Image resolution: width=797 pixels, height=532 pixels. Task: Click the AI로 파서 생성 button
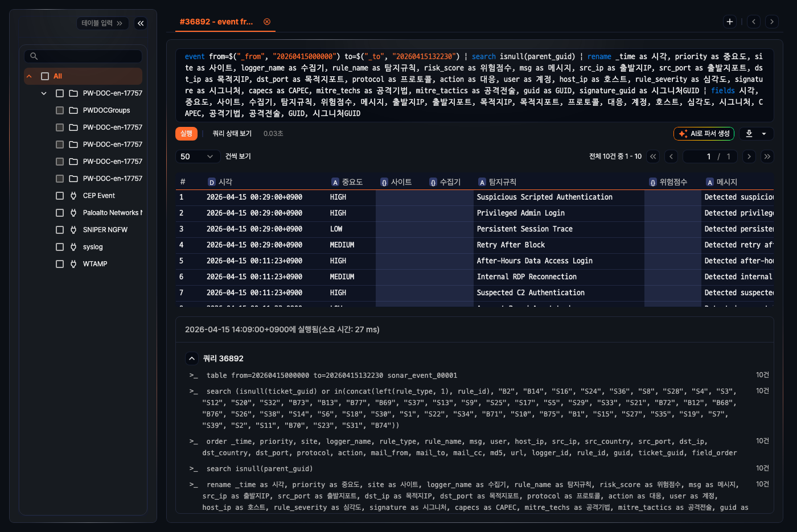(x=704, y=134)
